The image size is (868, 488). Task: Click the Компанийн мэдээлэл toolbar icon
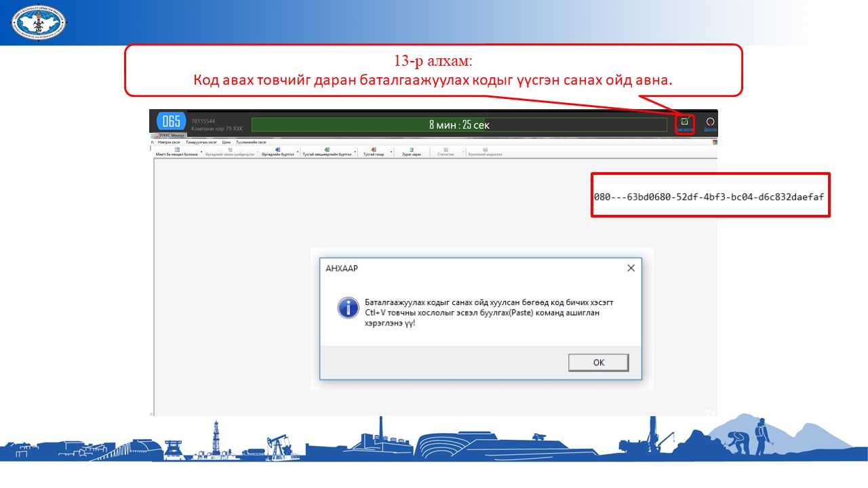485,151
